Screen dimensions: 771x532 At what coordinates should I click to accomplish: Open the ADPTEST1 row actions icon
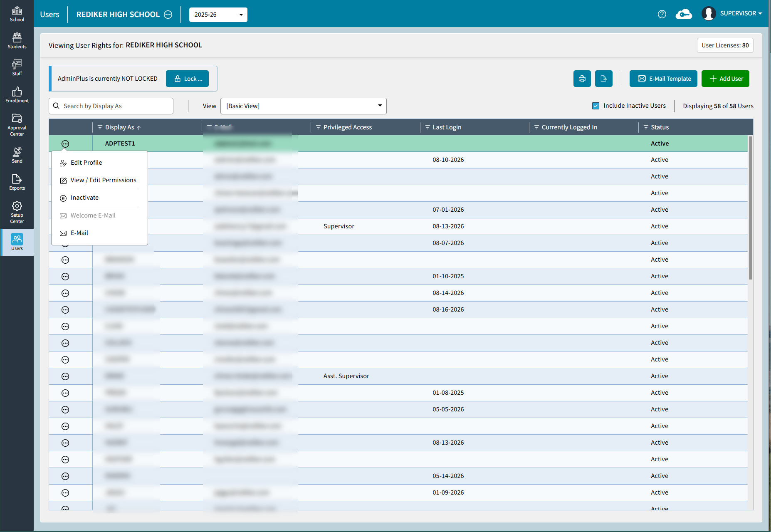pyautogui.click(x=65, y=144)
